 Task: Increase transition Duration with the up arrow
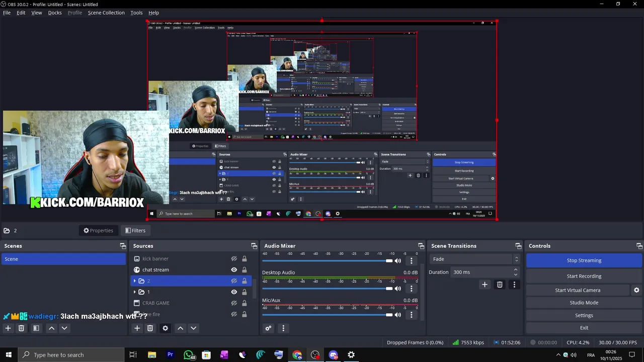pyautogui.click(x=515, y=270)
